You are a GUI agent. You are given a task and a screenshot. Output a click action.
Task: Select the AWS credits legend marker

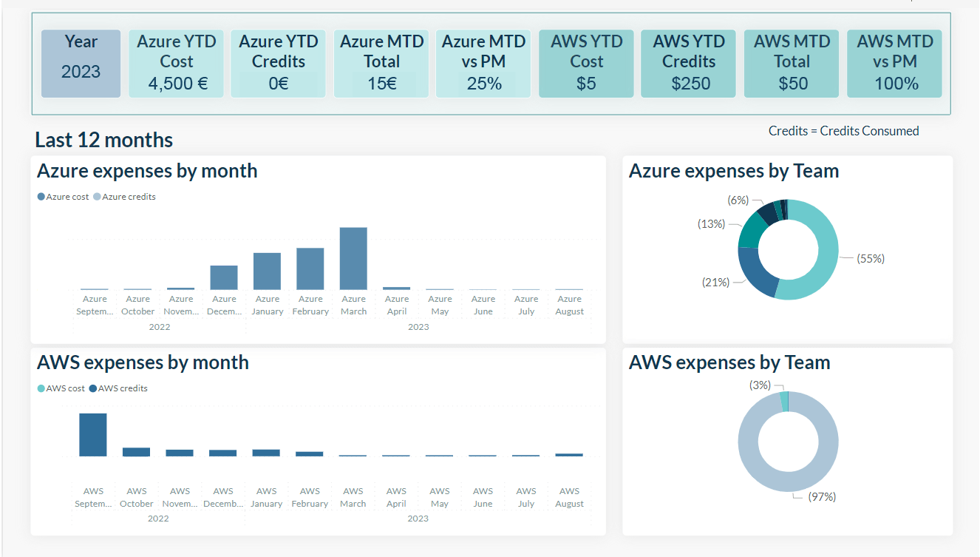click(93, 388)
